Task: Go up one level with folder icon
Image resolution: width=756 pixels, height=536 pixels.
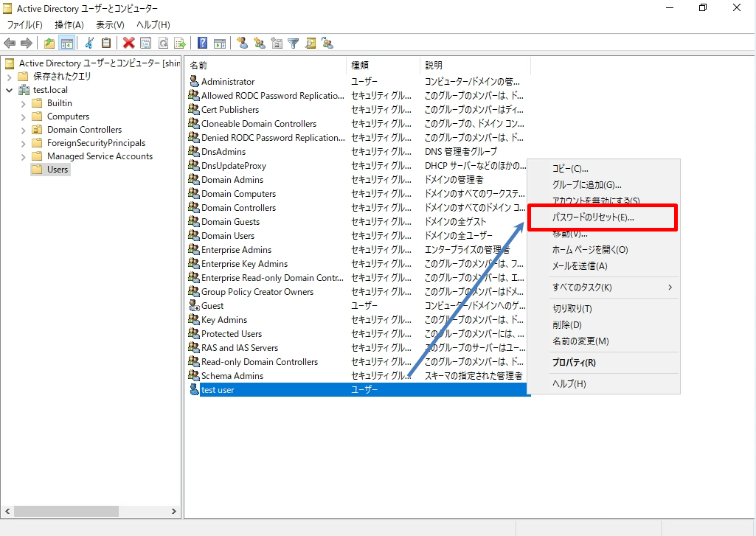Action: click(x=49, y=43)
